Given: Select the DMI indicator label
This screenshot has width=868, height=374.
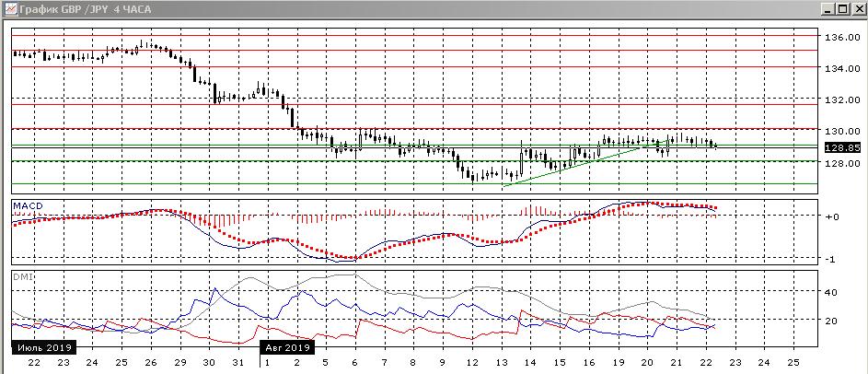Looking at the screenshot, I should click(x=22, y=276).
